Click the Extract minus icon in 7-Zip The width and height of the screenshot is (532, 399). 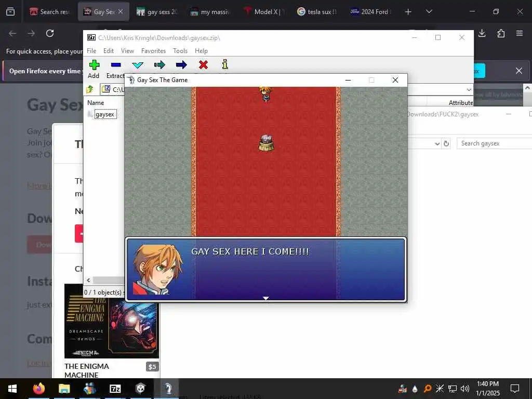116,65
